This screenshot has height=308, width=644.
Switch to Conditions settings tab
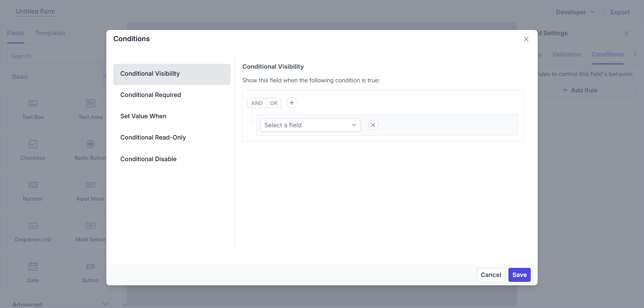pyautogui.click(x=607, y=54)
